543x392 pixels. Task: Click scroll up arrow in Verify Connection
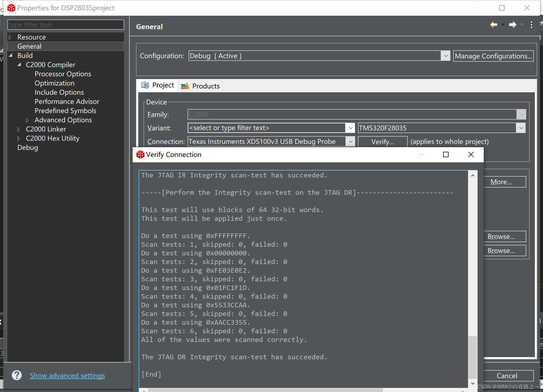473,175
